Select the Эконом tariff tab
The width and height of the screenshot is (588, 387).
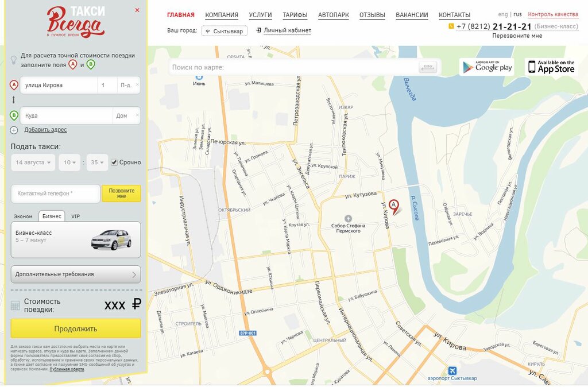tap(23, 216)
